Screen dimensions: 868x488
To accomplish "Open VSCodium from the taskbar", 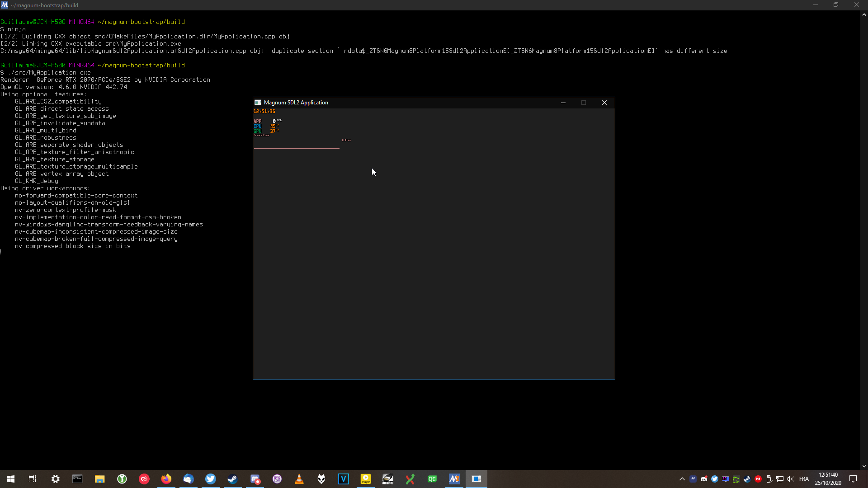I will click(343, 479).
